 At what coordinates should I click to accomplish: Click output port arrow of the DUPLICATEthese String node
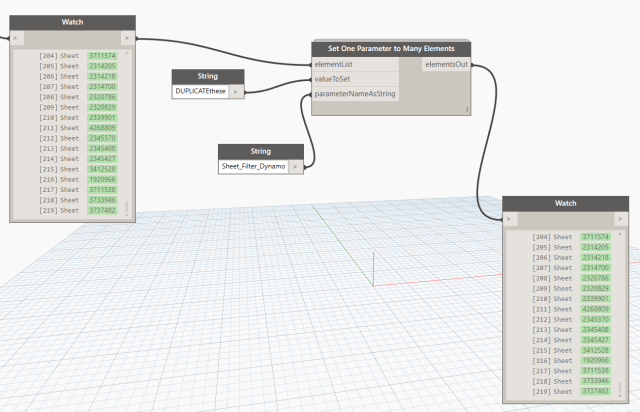pyautogui.click(x=237, y=92)
